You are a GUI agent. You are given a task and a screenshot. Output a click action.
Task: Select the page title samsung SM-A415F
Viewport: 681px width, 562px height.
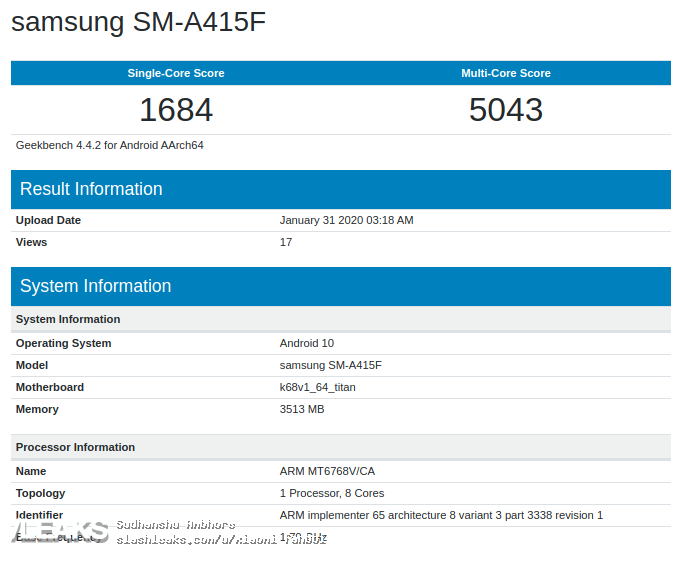click(x=138, y=22)
